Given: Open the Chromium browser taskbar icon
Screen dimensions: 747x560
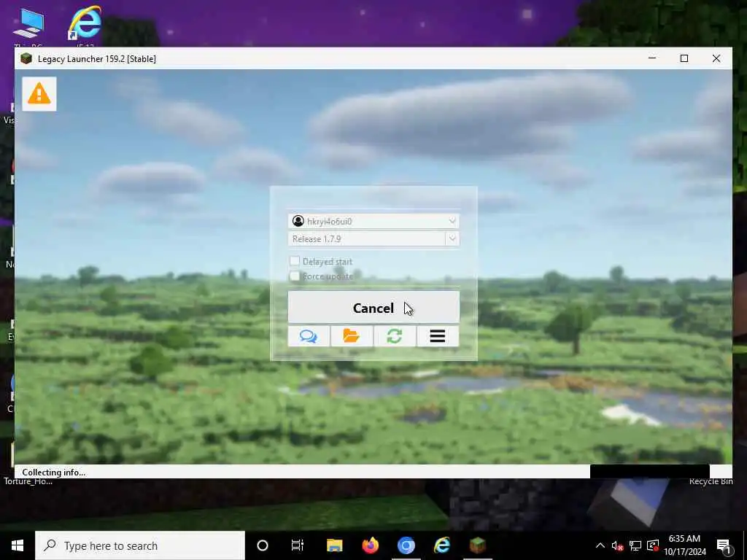Looking at the screenshot, I should click(406, 545).
